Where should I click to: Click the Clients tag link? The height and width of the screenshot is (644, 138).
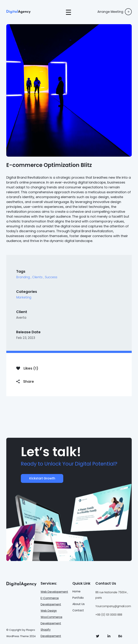pyautogui.click(x=37, y=277)
